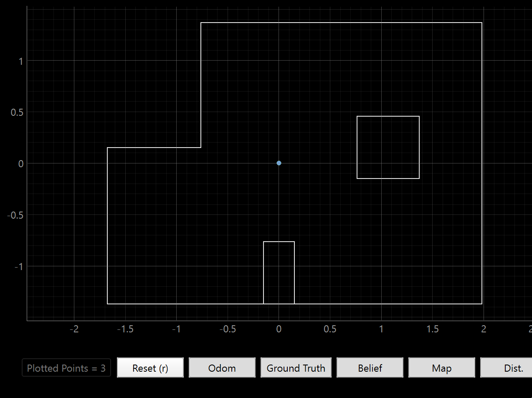Click the Plotted Points = 3 label
This screenshot has height=398, width=532.
point(66,368)
